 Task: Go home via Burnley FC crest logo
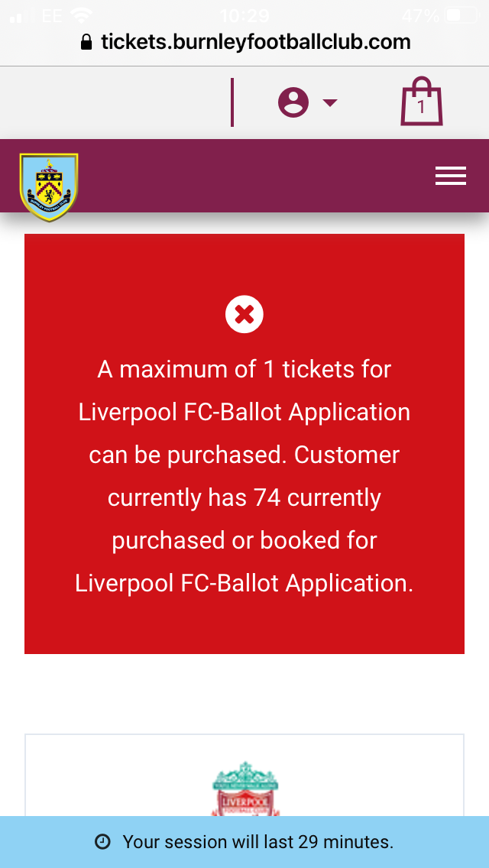click(x=49, y=187)
